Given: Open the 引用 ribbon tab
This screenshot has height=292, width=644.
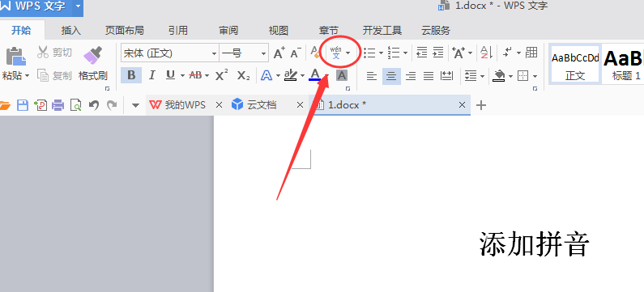Looking at the screenshot, I should [178, 31].
